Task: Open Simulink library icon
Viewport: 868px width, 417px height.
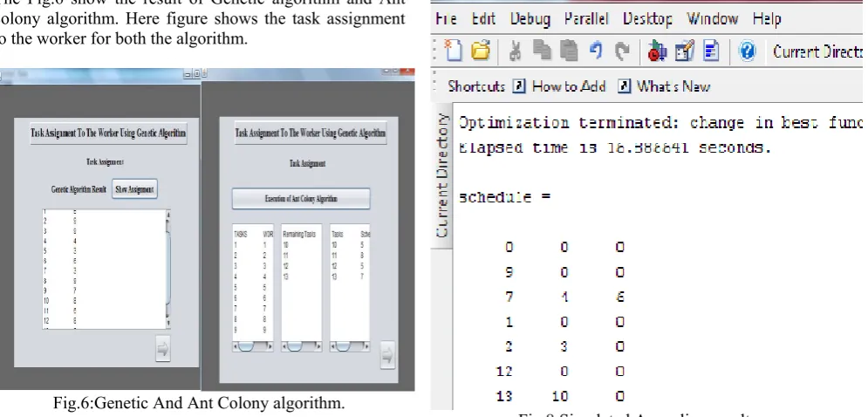Action: [657, 51]
